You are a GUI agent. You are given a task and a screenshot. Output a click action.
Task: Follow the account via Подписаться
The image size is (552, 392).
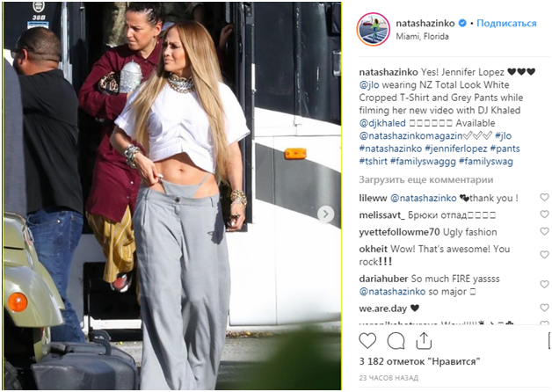pyautogui.click(x=506, y=24)
